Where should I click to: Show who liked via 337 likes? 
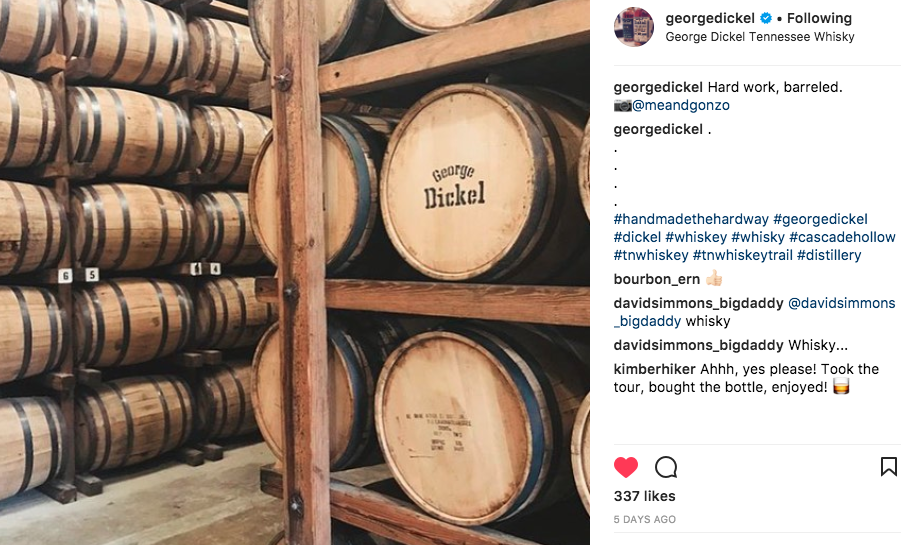point(644,496)
